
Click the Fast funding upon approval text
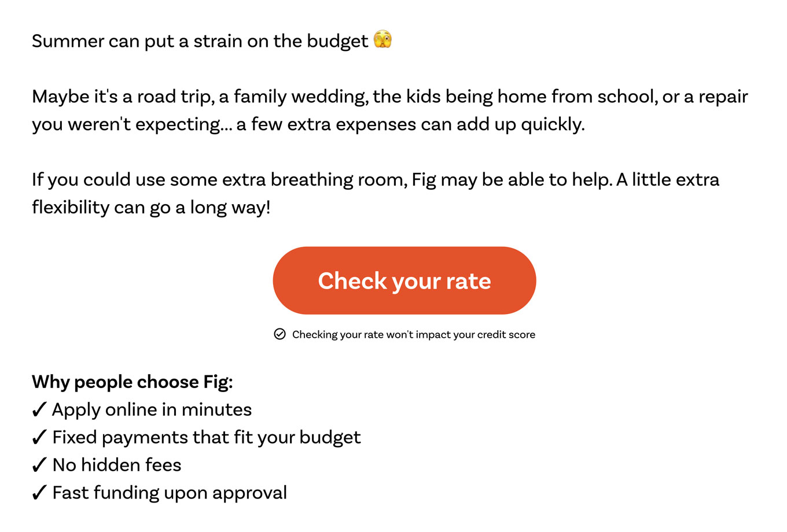(170, 493)
